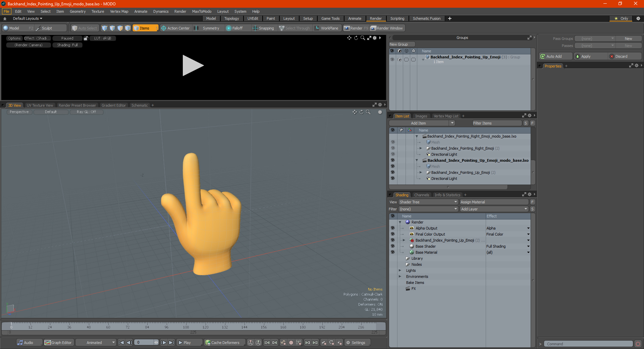Open the Add Layer dropdown
The image size is (644, 349).
click(x=494, y=209)
